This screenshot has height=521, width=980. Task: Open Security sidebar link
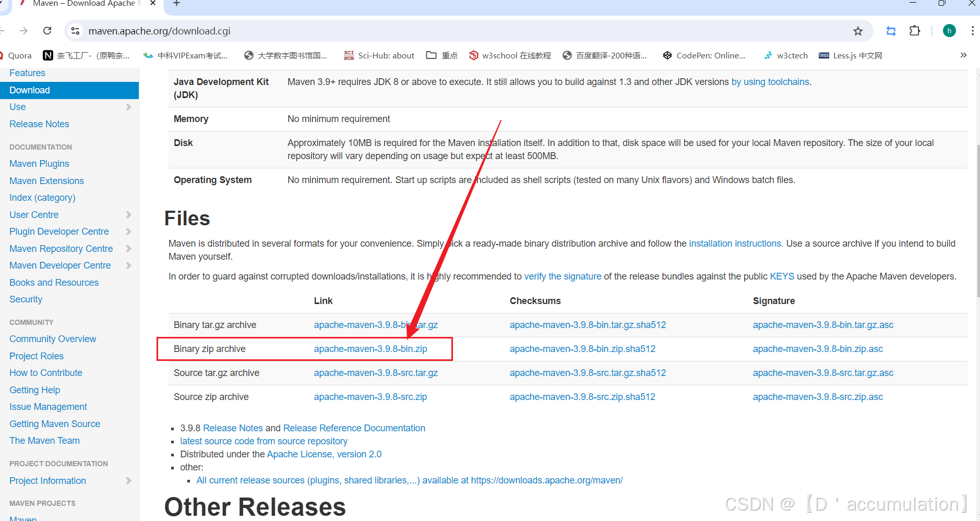click(x=26, y=299)
